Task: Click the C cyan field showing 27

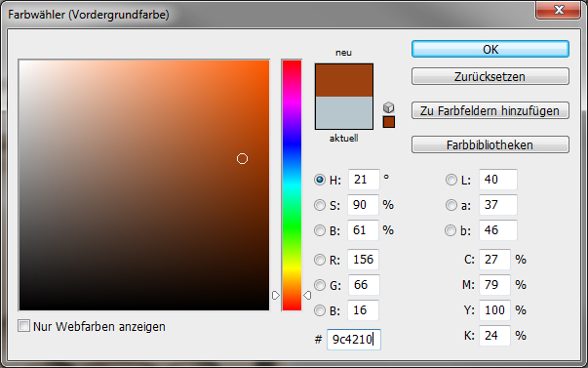Action: pyautogui.click(x=494, y=259)
